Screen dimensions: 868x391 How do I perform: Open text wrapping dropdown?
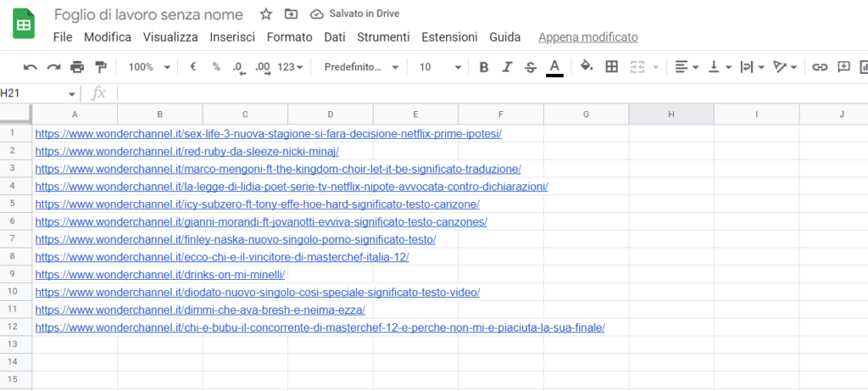[753, 67]
